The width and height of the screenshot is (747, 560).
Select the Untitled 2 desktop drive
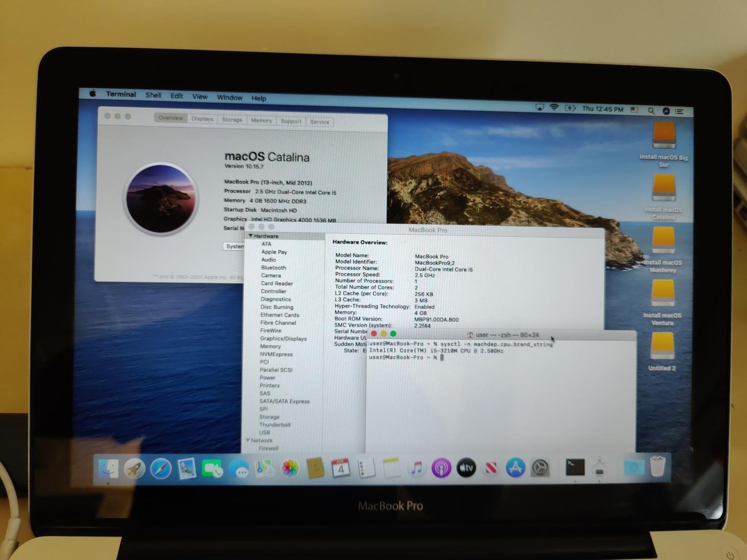(x=662, y=352)
